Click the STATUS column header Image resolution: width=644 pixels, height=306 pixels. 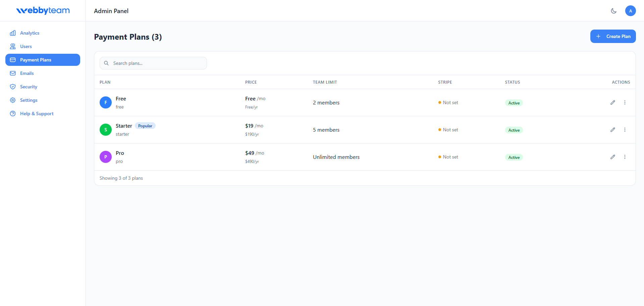pyautogui.click(x=513, y=82)
